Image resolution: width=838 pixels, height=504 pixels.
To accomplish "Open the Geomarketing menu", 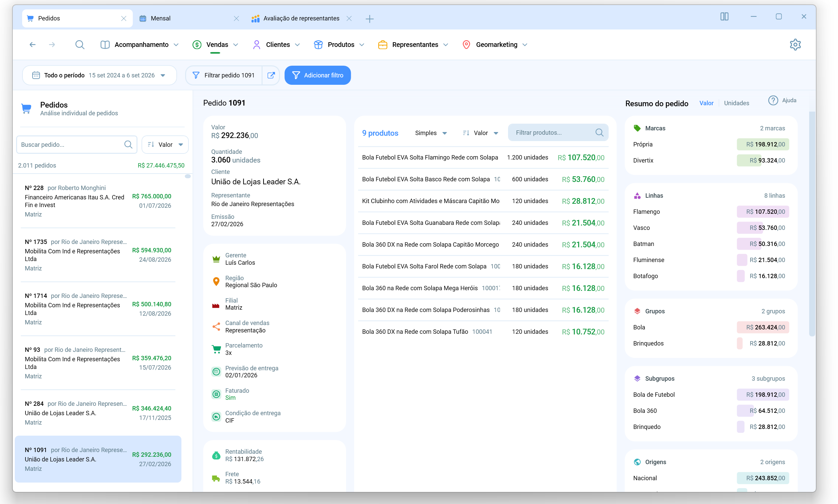I will click(x=494, y=45).
